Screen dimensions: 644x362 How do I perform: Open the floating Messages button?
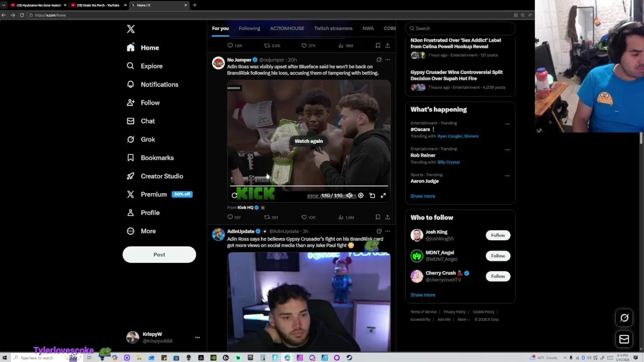coord(624,339)
